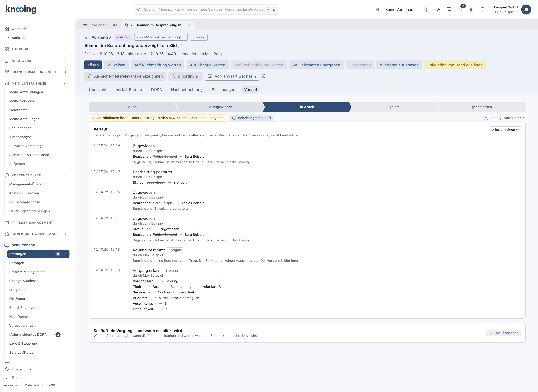The image size is (538, 392).
Task: Collapse SERVICEDESK section
Action: 36,245
